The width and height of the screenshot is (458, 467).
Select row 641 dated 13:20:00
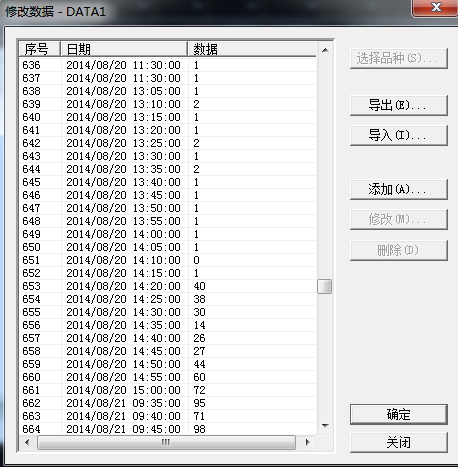click(168, 130)
